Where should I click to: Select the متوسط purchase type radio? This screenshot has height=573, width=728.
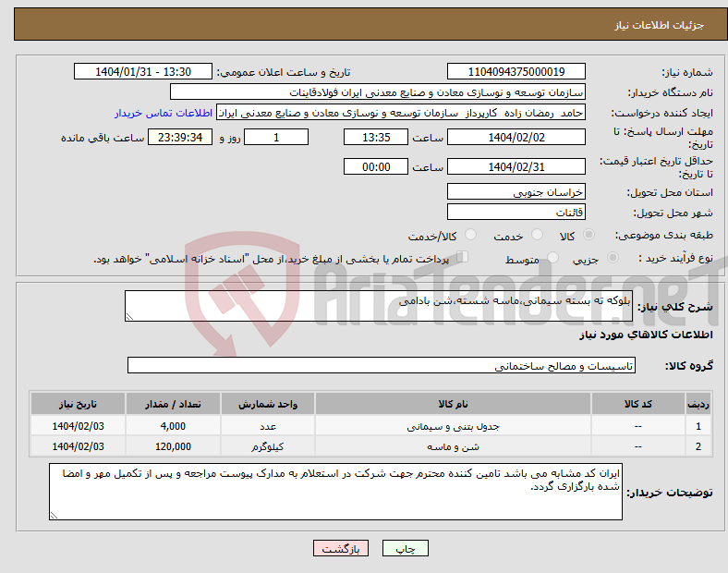[x=553, y=257]
